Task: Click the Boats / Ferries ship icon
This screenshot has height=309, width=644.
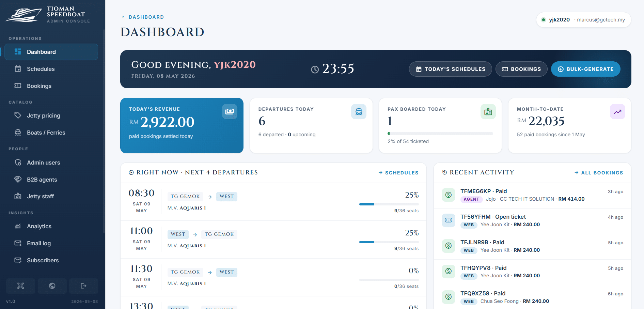Action: [18, 132]
